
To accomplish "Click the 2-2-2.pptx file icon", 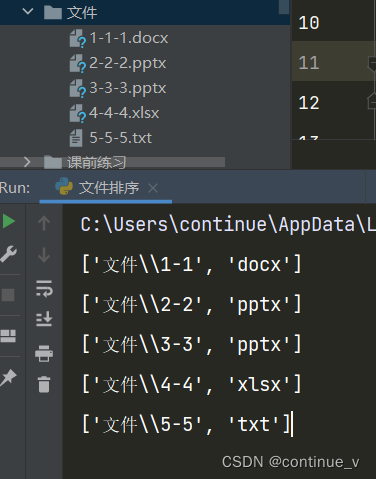I will [x=77, y=64].
